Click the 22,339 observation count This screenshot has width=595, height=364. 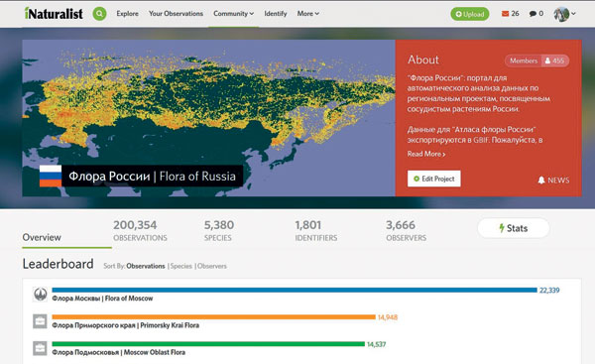tap(549, 291)
